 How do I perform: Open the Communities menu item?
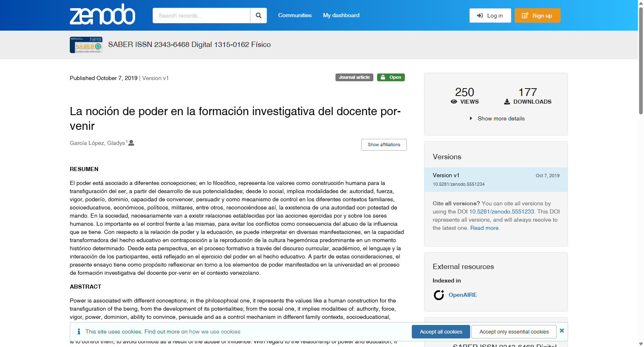[x=295, y=16]
